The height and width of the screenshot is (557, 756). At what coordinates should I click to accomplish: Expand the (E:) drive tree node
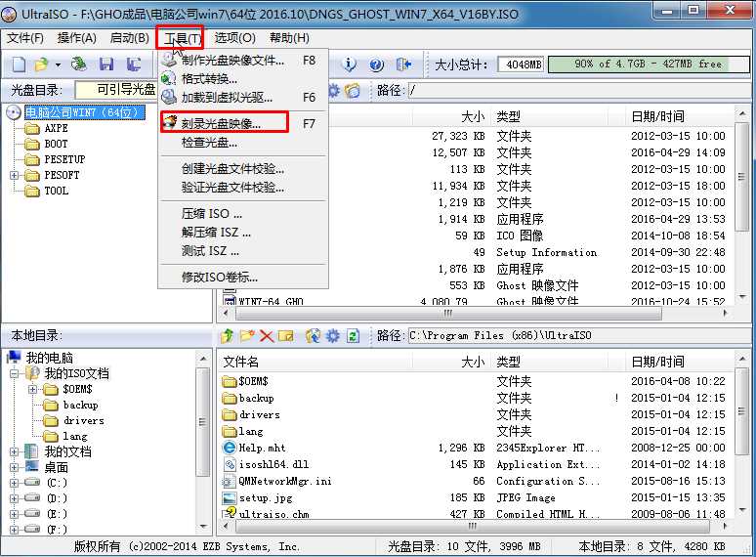coord(14,514)
